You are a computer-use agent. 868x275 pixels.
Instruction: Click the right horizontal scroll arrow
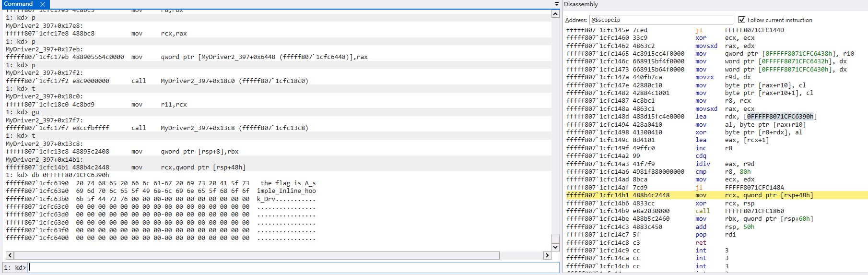tap(547, 255)
